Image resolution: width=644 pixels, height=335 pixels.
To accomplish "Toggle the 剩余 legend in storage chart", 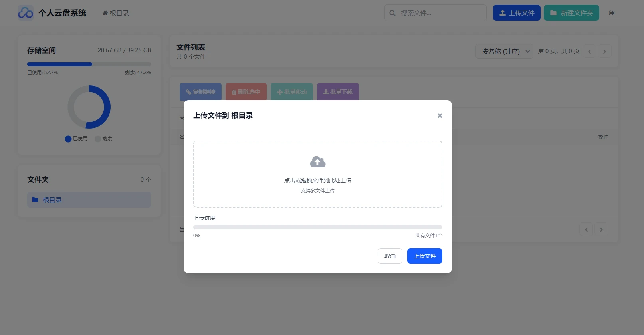I will coord(103,139).
